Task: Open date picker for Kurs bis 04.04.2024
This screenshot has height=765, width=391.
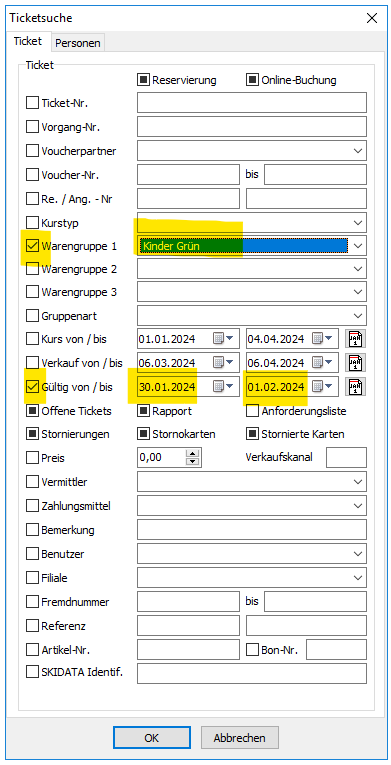Action: click(323, 339)
